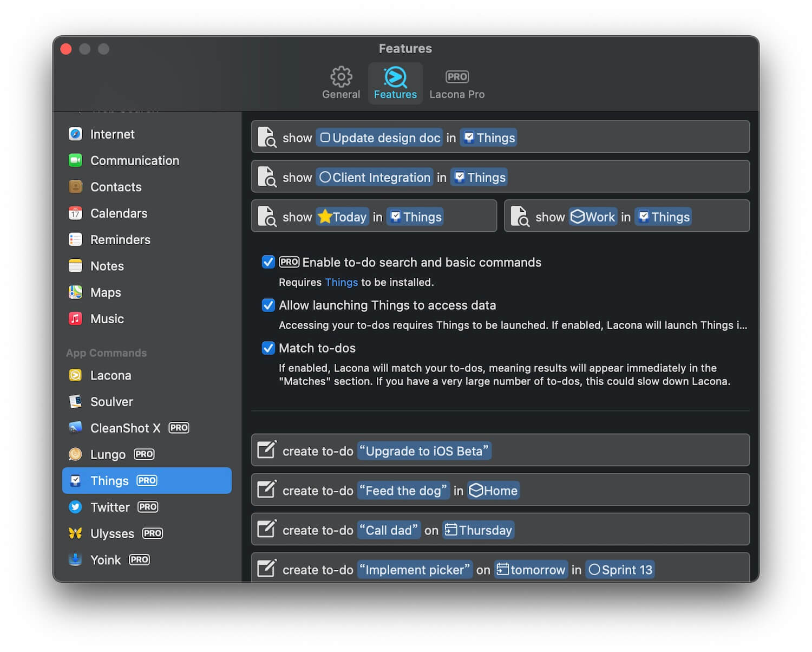
Task: Click create to-do Call dad on Thursday
Action: coord(500,529)
